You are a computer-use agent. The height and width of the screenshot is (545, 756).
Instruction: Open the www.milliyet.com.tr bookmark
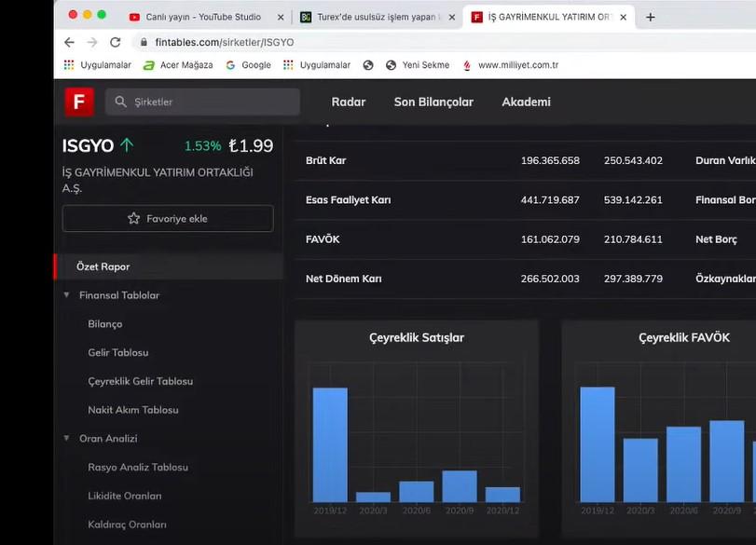coord(511,65)
